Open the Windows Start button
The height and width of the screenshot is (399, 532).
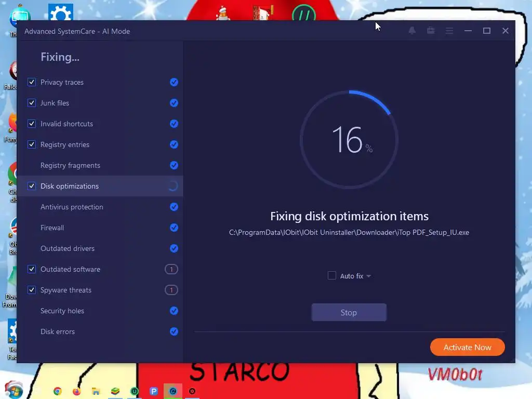pyautogui.click(x=13, y=390)
